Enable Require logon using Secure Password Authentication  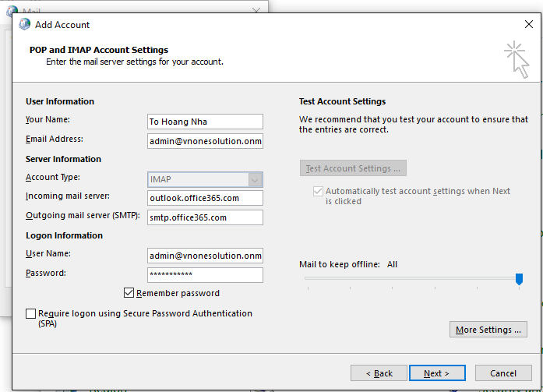click(31, 313)
